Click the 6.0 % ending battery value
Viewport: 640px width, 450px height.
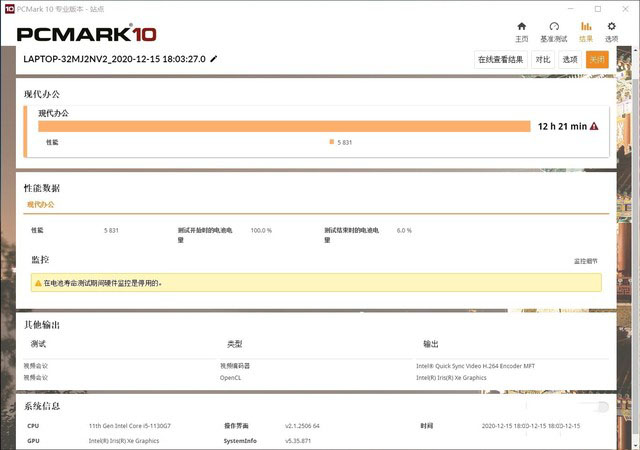pos(404,231)
